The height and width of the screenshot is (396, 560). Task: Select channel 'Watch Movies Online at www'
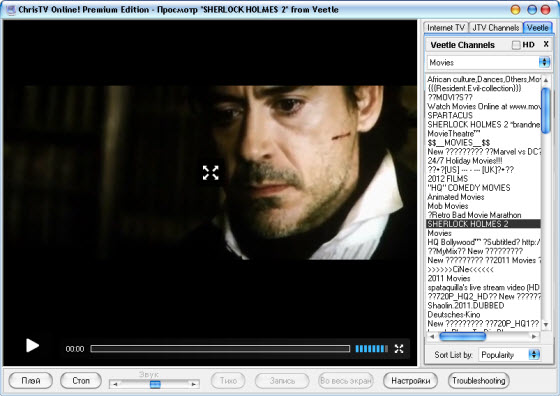pyautogui.click(x=484, y=106)
